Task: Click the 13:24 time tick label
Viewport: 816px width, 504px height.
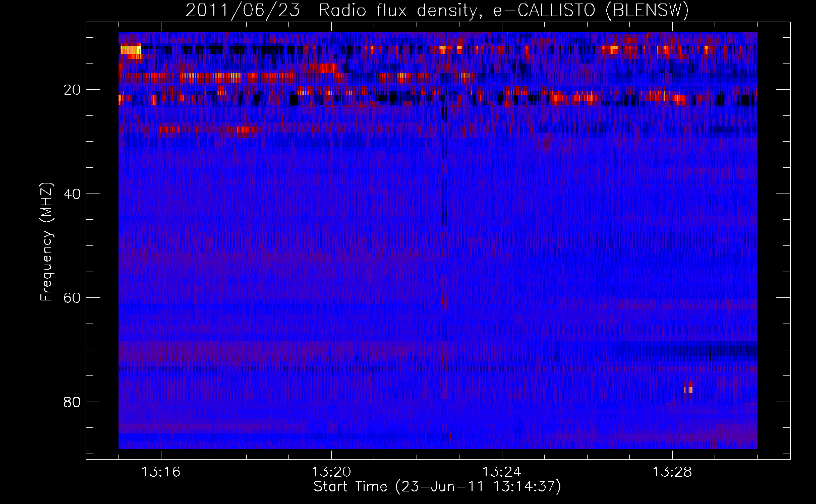Action: coord(502,472)
